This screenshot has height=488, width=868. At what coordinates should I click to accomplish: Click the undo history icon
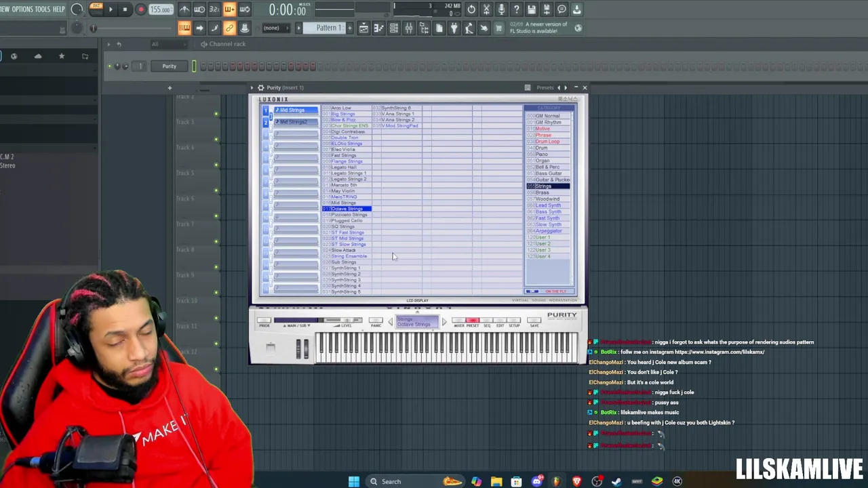(471, 9)
